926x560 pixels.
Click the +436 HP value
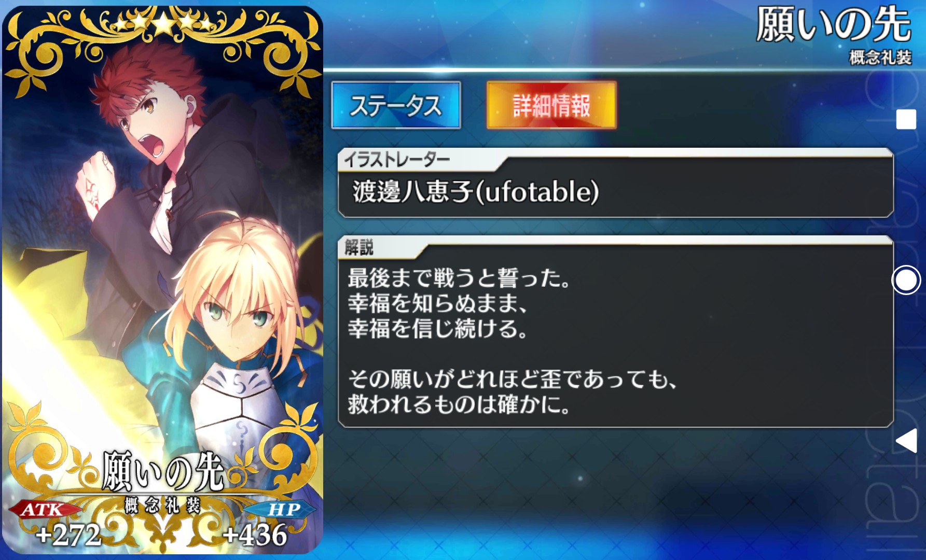click(x=254, y=535)
